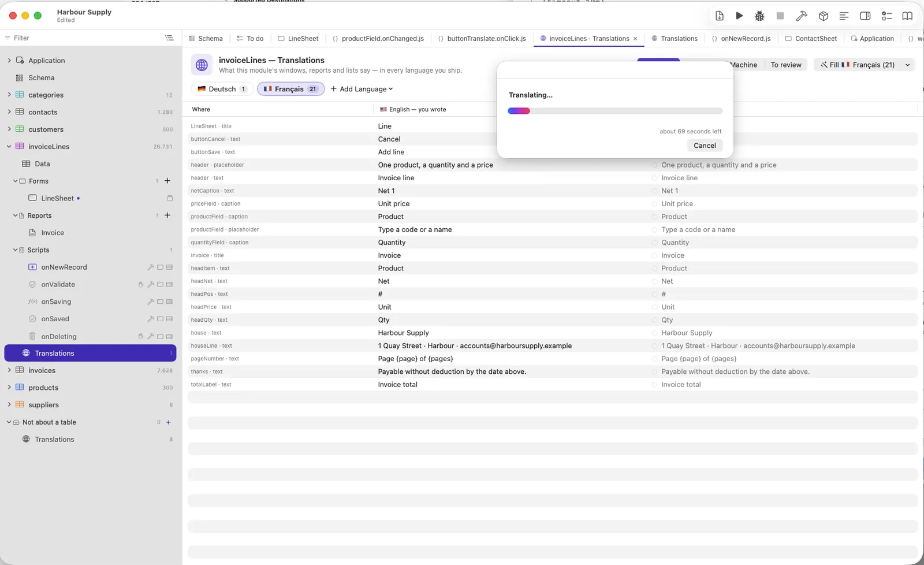
Task: Open the LineSheet tab
Action: point(298,39)
